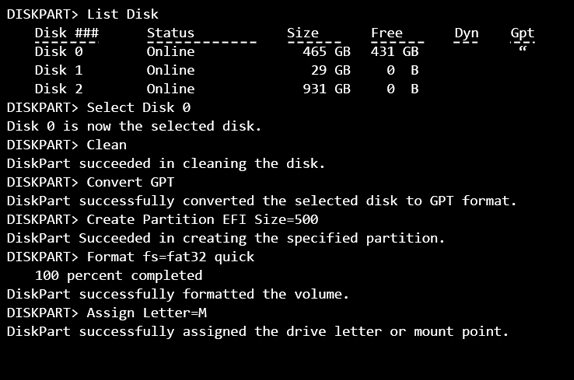Click the 'Clean' command text

[x=107, y=145]
